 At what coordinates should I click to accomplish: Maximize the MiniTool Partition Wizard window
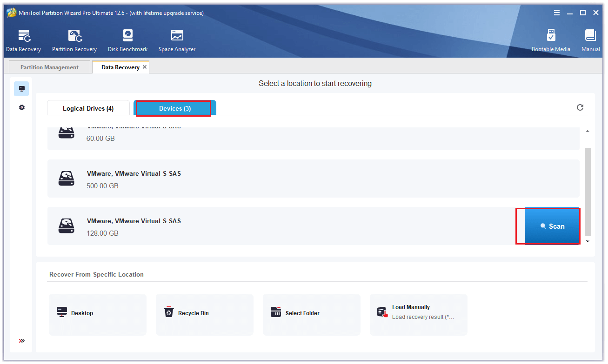[x=583, y=13]
